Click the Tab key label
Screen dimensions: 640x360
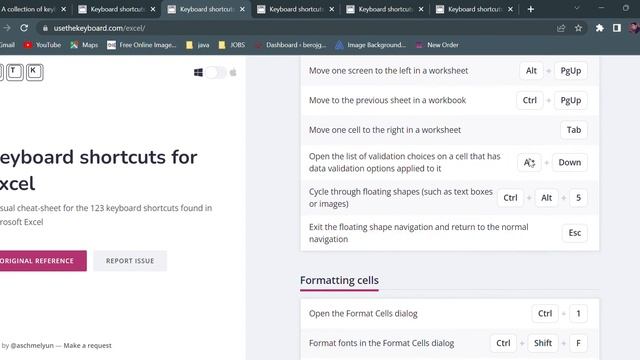tap(573, 130)
